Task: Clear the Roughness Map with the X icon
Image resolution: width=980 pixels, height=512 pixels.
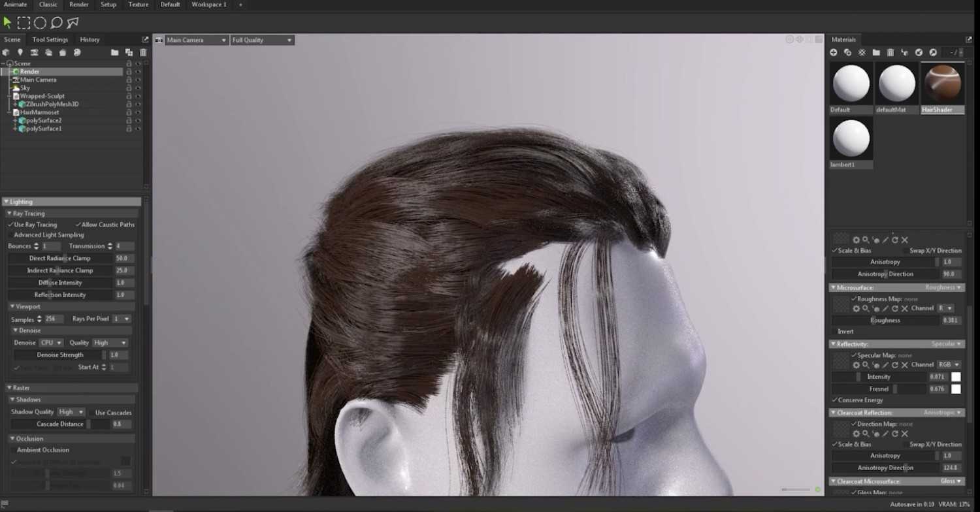Action: pos(905,308)
